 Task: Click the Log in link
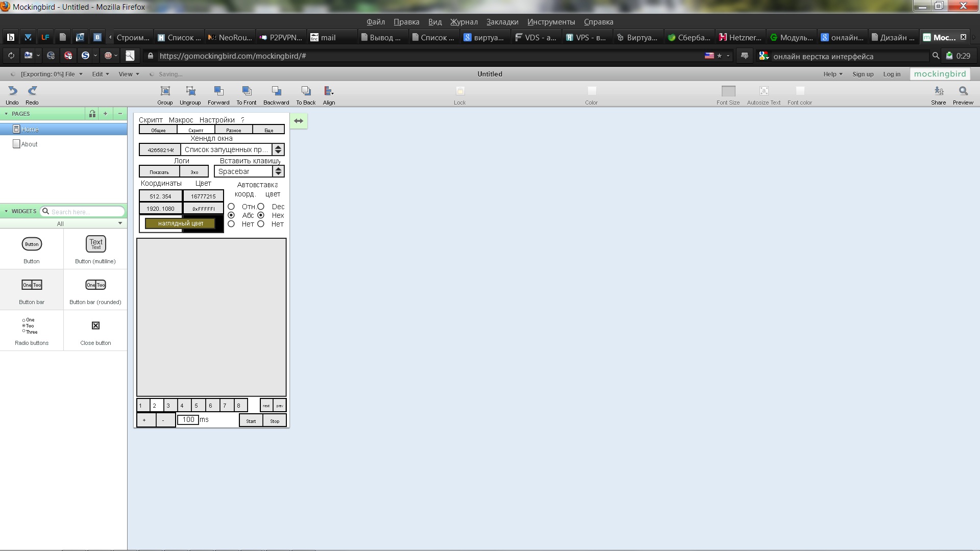pos(892,74)
